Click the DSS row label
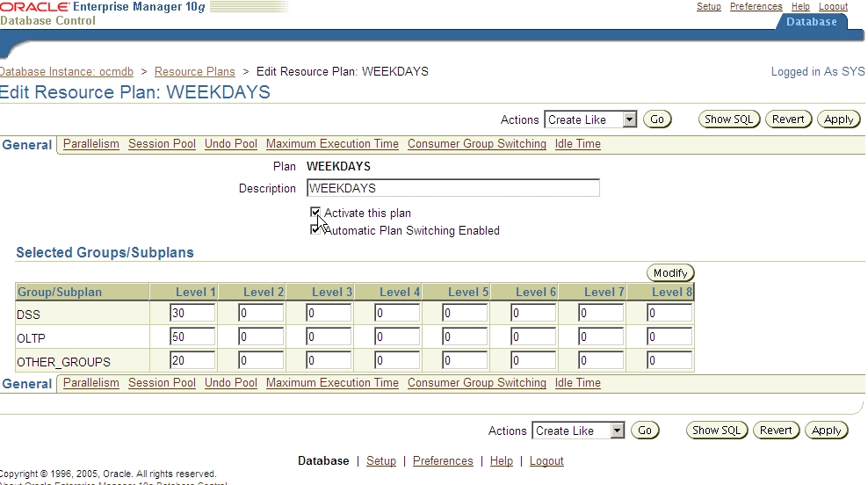The height and width of the screenshot is (485, 868). tap(28, 315)
